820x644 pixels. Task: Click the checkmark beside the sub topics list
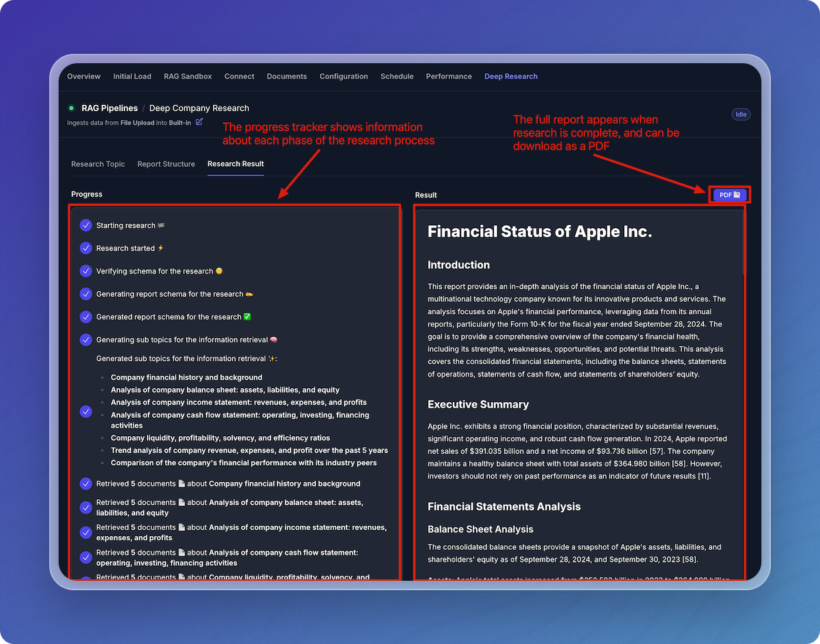(86, 412)
